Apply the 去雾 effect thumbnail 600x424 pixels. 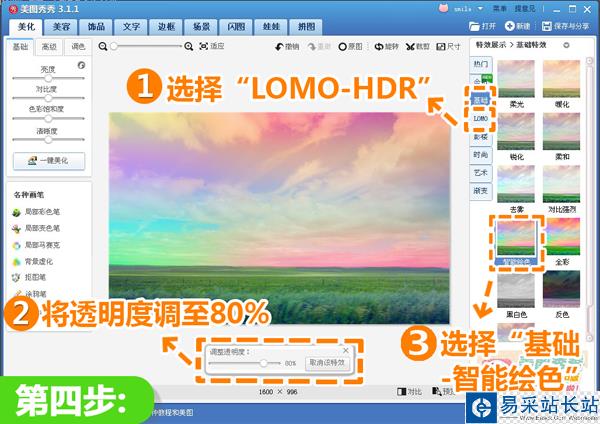(x=516, y=184)
